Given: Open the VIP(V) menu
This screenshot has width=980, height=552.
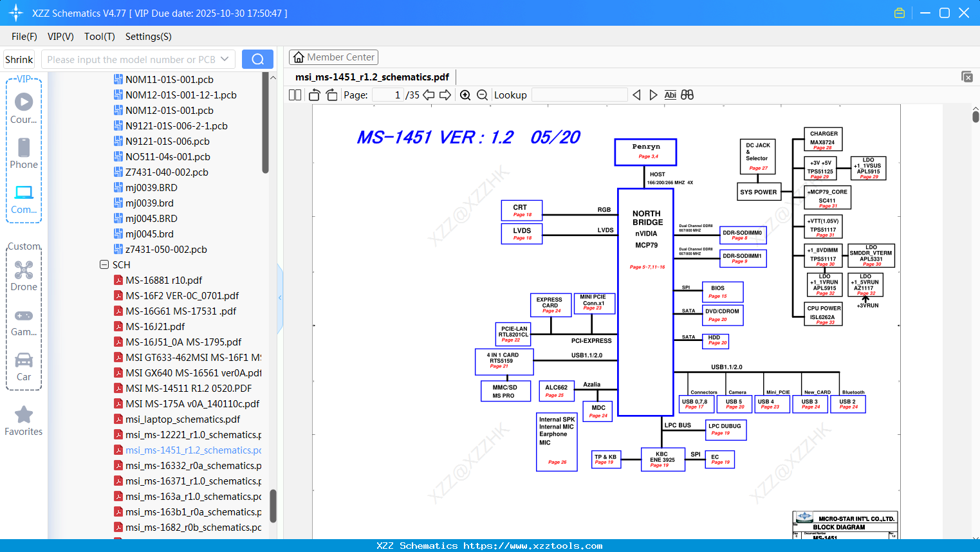Looking at the screenshot, I should 60,37.
